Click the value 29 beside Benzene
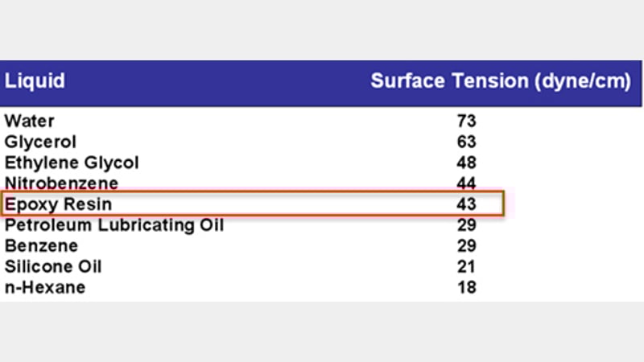Image resolution: width=644 pixels, height=362 pixels. 466,245
